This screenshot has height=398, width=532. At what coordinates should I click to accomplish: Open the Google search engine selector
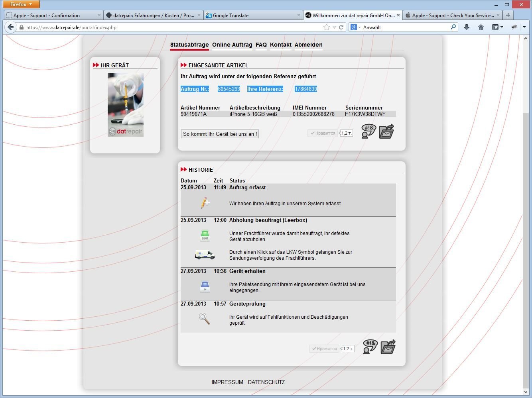(355, 27)
